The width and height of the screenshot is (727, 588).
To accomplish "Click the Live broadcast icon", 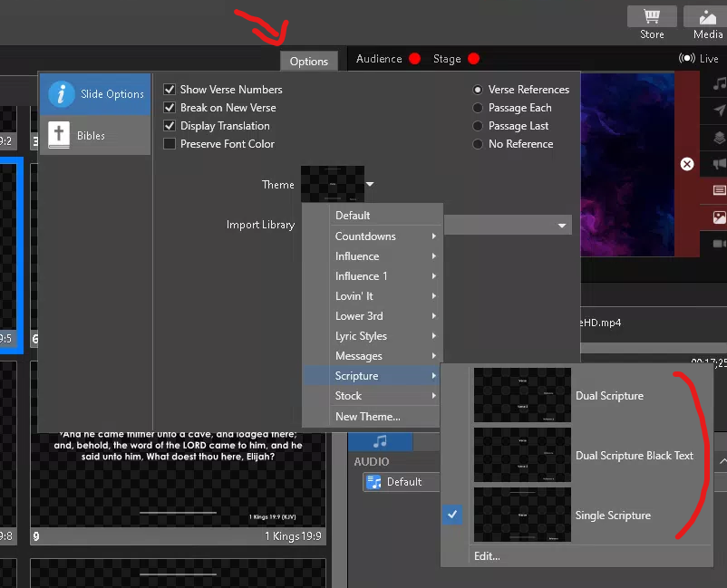I will 687,58.
